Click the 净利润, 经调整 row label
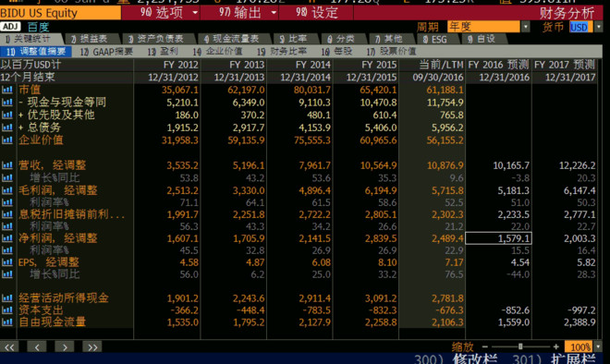 point(58,238)
